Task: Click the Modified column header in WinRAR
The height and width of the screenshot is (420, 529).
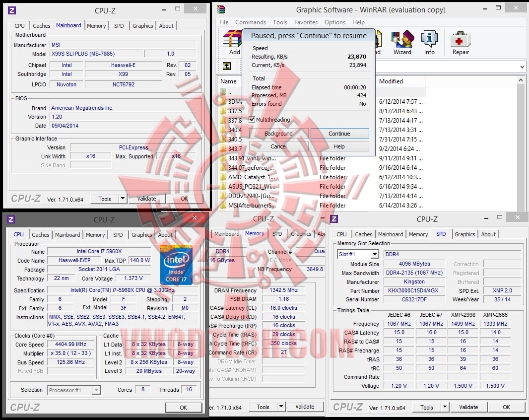Action: coord(401,81)
